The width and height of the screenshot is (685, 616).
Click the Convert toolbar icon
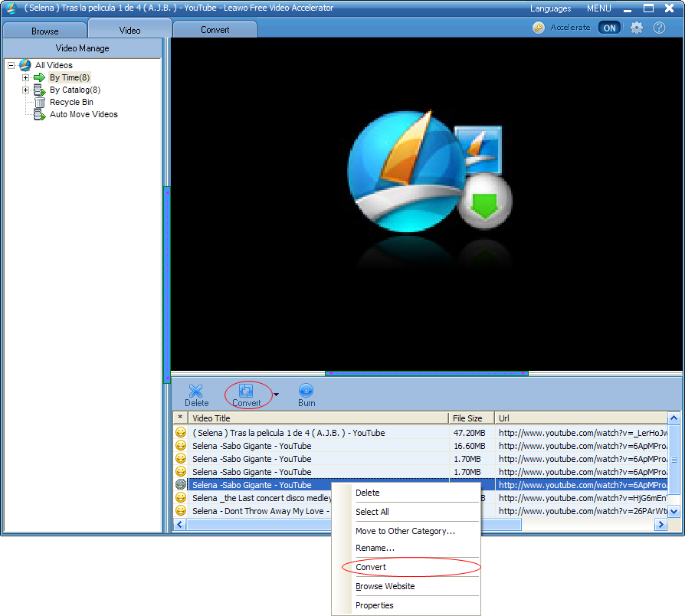246,391
